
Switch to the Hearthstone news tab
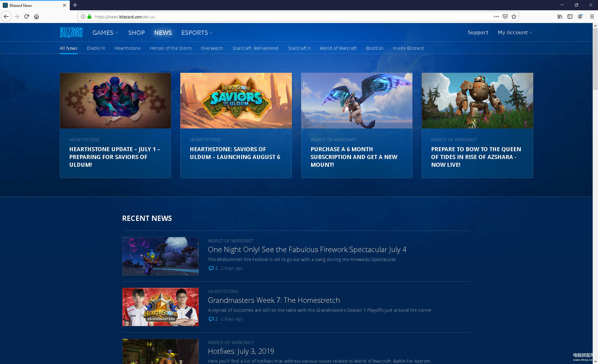tap(127, 48)
